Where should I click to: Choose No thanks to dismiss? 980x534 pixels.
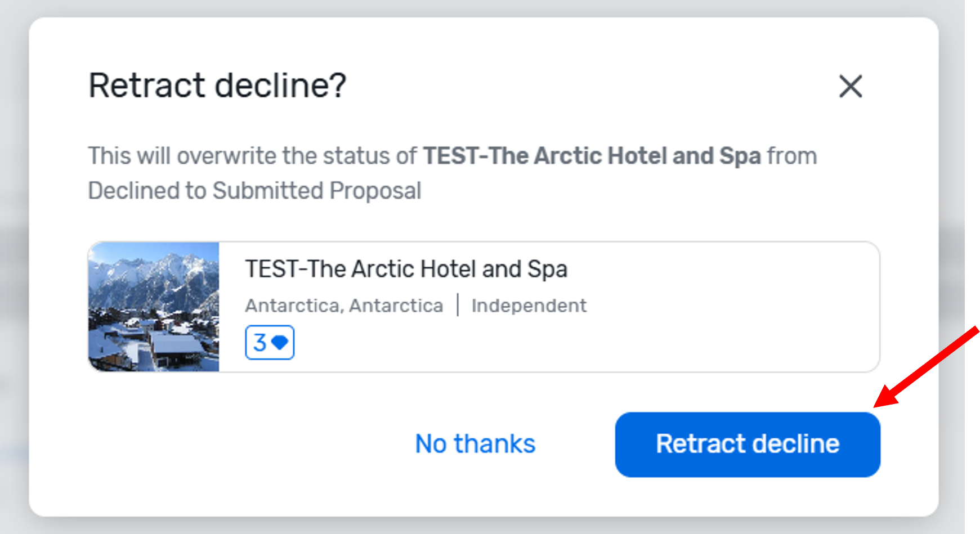475,444
